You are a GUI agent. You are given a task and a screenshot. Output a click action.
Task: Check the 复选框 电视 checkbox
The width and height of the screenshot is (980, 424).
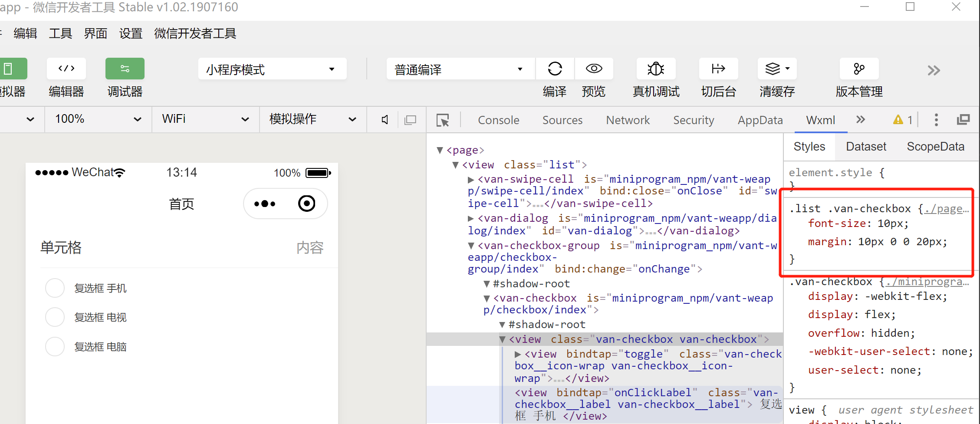click(55, 317)
